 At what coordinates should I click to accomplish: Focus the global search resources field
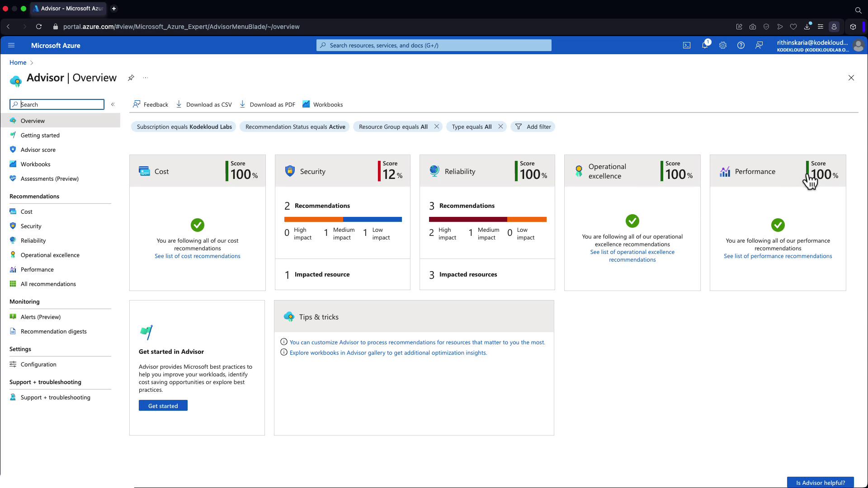point(434,45)
